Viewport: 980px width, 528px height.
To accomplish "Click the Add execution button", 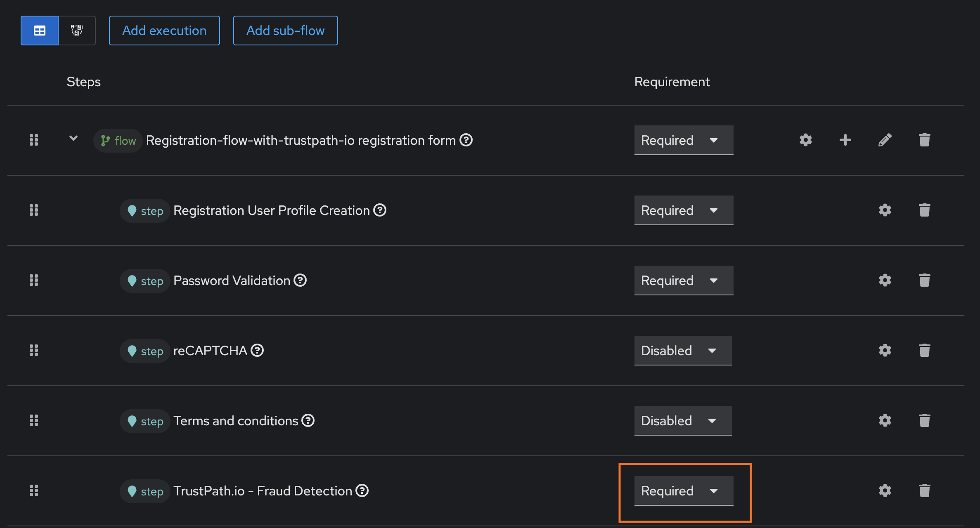I will pyautogui.click(x=164, y=30).
